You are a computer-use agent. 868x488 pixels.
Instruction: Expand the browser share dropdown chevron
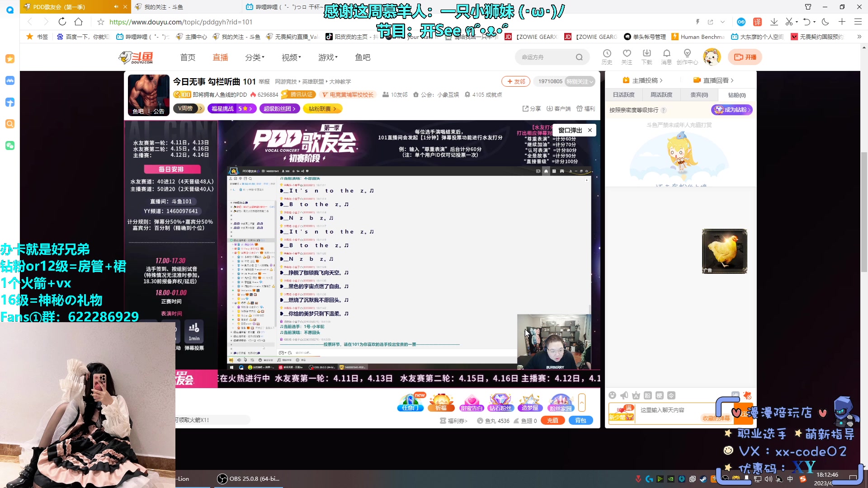click(x=722, y=22)
